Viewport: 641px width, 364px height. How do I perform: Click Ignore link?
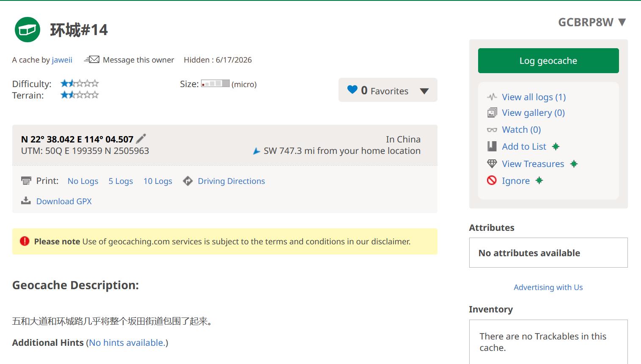[515, 181]
